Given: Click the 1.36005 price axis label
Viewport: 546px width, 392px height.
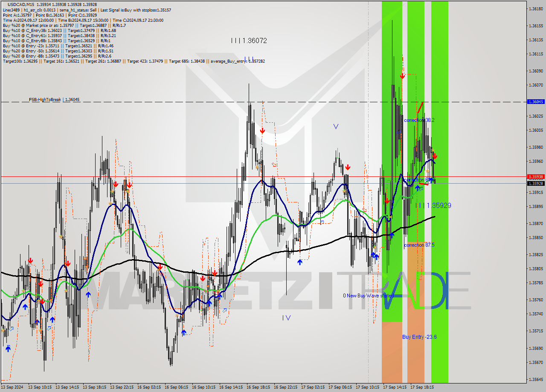Looking at the screenshot, I should tap(536, 130).
